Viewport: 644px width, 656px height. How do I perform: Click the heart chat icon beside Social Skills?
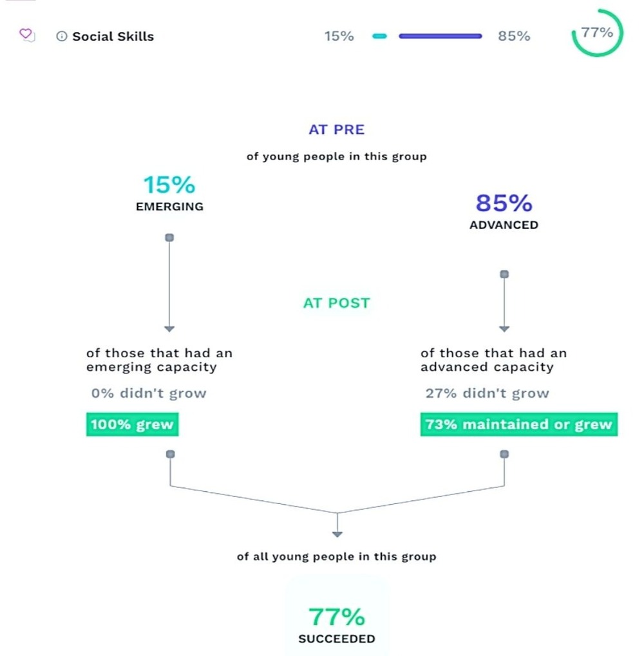click(x=27, y=35)
